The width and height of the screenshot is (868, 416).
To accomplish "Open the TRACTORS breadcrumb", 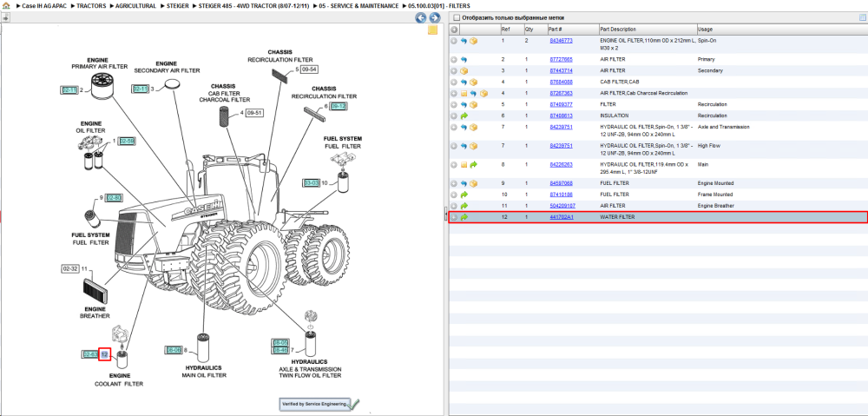I will point(92,5).
